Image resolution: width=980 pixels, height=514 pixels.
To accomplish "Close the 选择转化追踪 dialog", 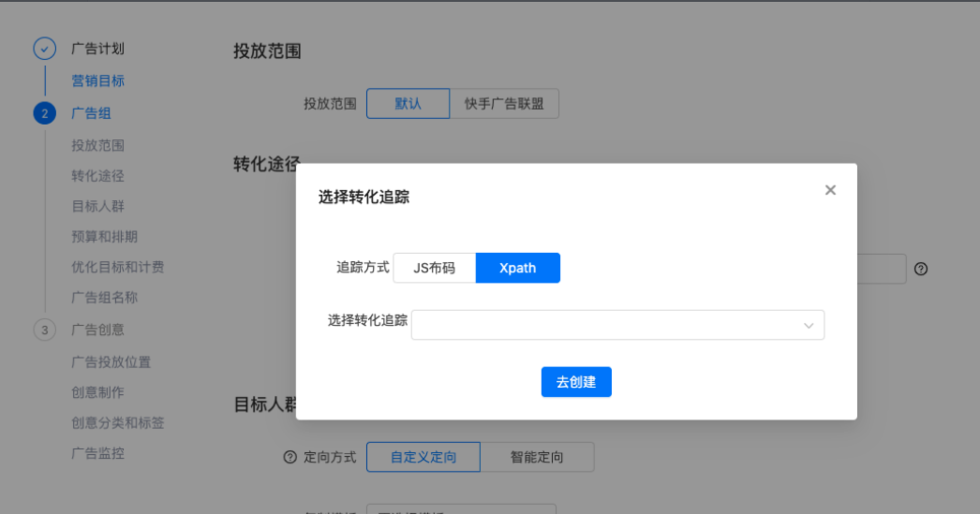I will pos(830,190).
